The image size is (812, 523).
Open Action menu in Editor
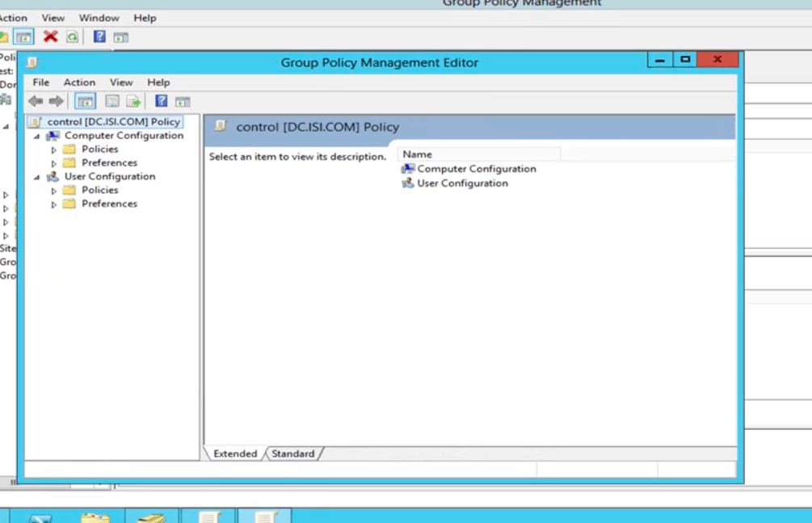(79, 82)
